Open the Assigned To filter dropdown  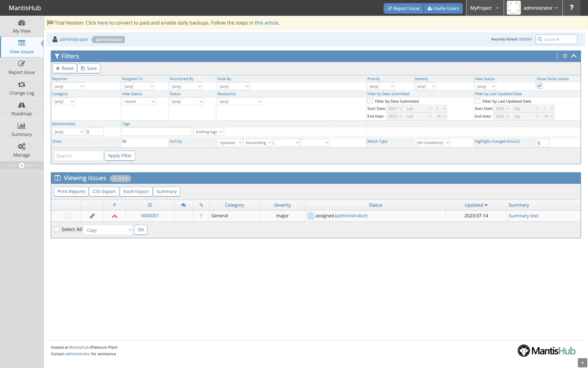click(x=138, y=86)
